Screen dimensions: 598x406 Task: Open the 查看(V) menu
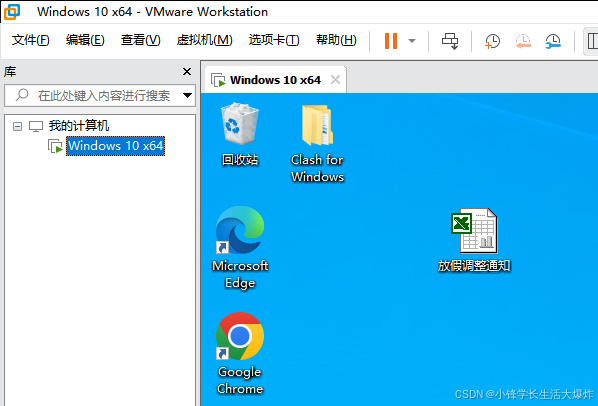pos(141,40)
